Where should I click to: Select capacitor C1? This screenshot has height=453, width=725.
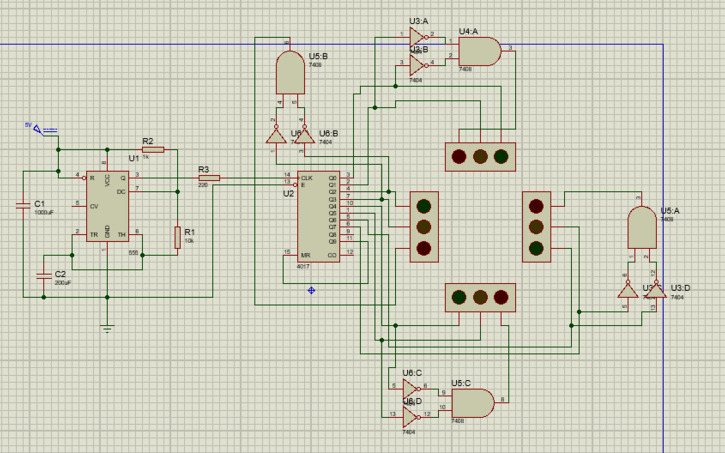pos(23,205)
